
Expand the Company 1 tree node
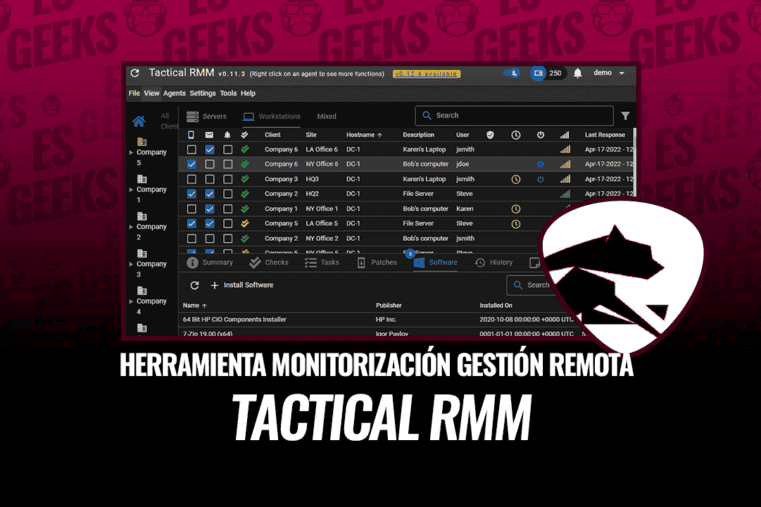coord(131,190)
